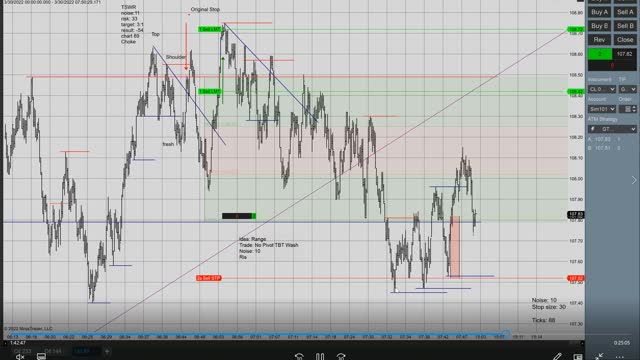Skip backward with the rewind icon
The width and height of the screenshot is (640, 360).
pyautogui.click(x=299, y=357)
